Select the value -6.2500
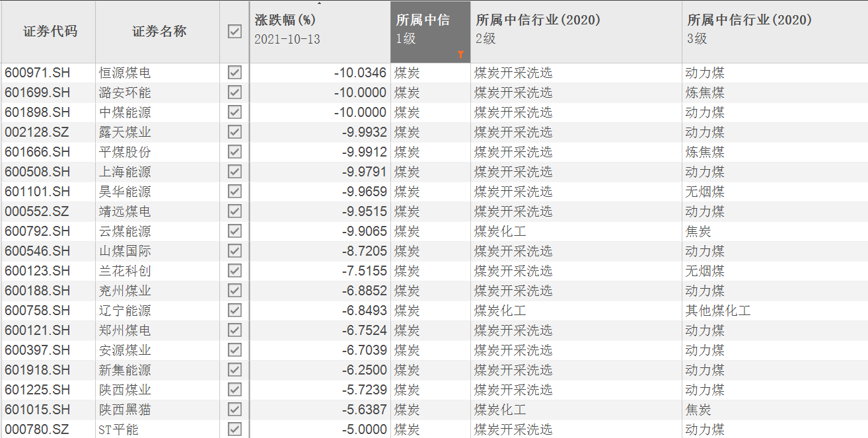868x438 pixels. coord(364,370)
